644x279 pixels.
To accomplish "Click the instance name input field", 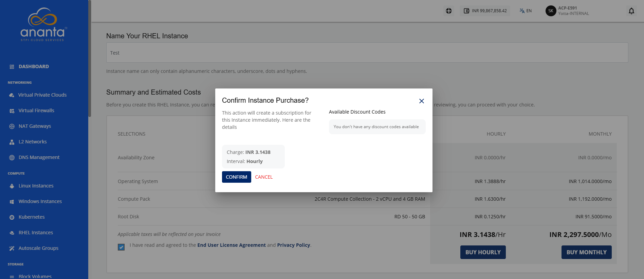I will [367, 53].
